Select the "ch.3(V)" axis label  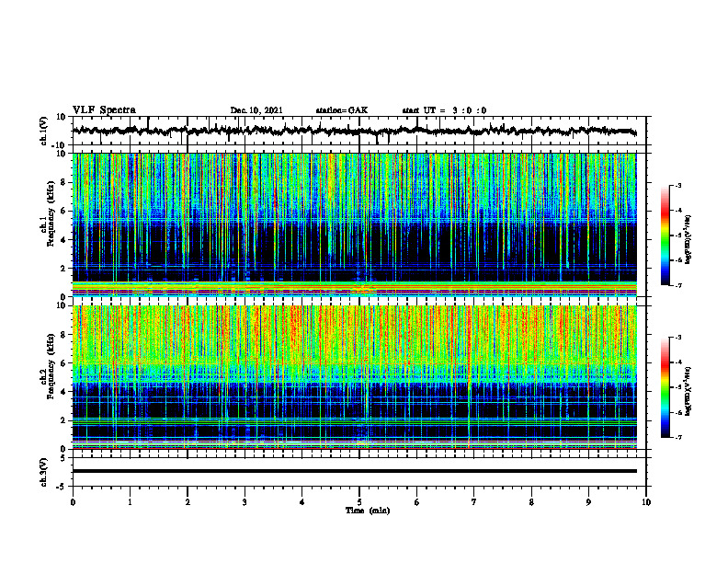point(44,472)
